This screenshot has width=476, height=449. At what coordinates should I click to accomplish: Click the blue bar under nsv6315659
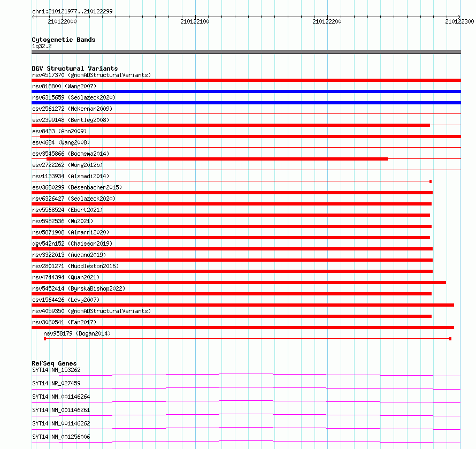pos(246,103)
